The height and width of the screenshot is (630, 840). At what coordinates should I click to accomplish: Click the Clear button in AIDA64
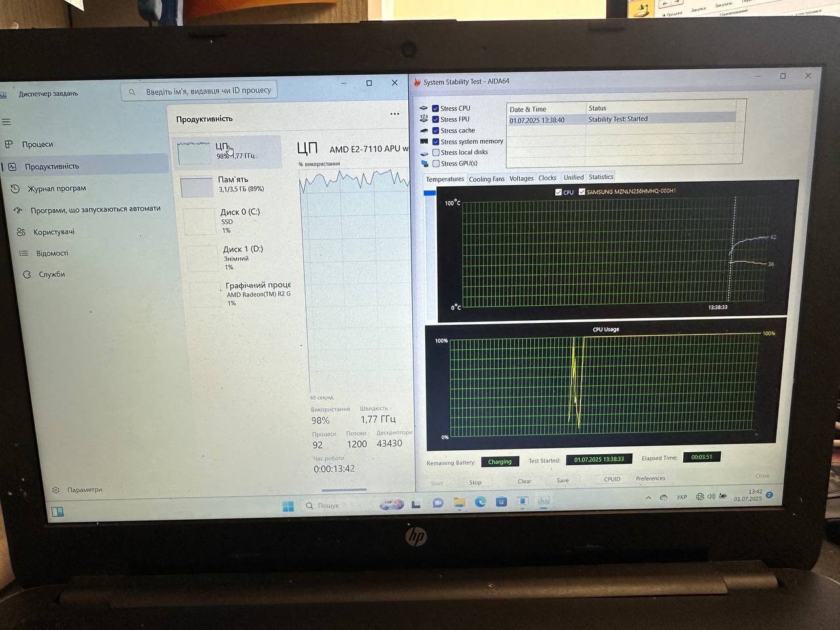click(524, 481)
